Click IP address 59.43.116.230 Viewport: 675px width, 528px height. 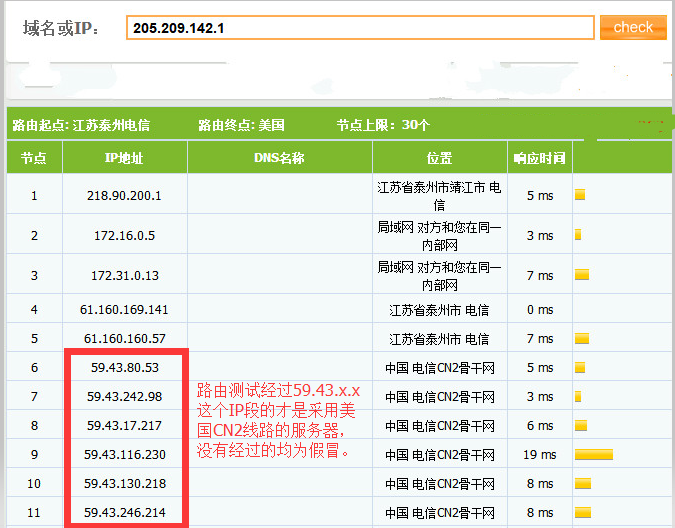pos(125,454)
